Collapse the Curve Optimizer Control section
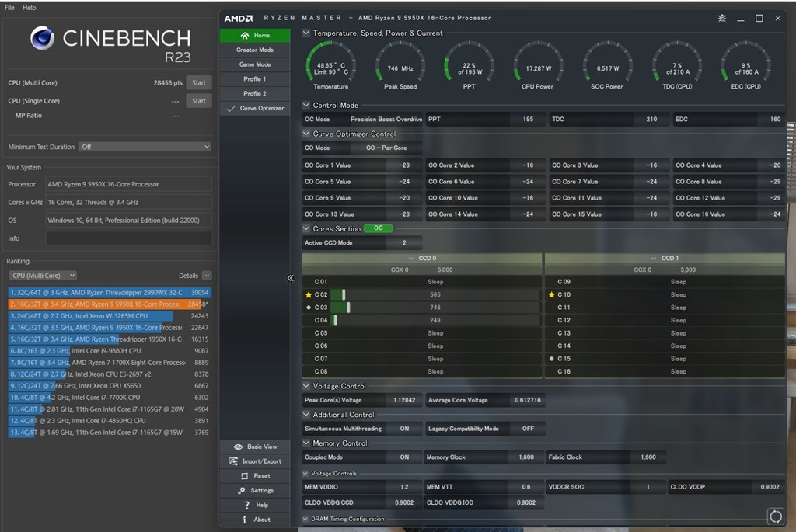The image size is (796, 532). [306, 134]
